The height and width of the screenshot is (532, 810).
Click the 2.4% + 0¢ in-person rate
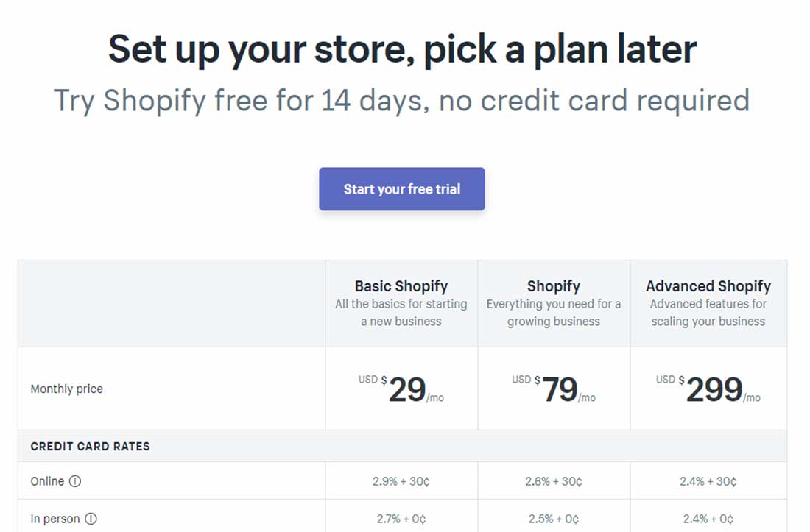click(708, 519)
